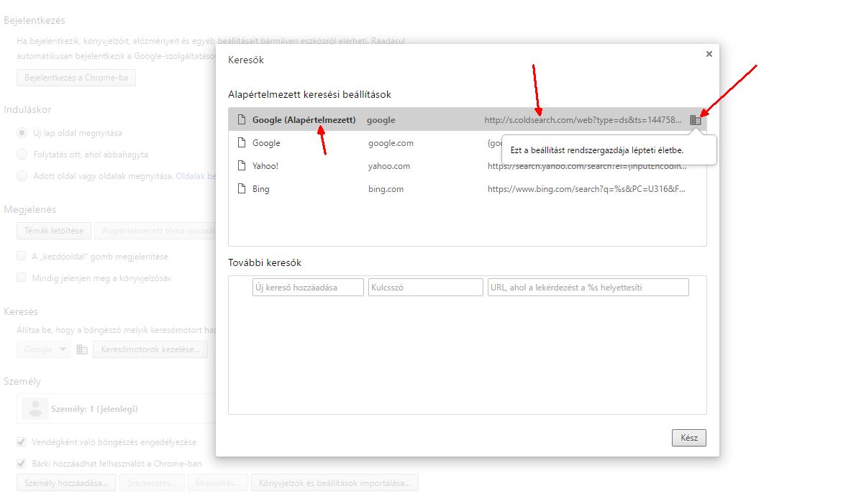
Task: Click the yahoo.com keyword cell
Action: click(x=389, y=166)
